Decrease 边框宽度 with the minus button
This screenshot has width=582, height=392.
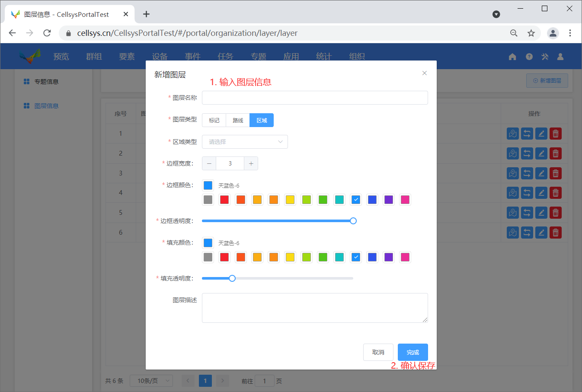(x=209, y=163)
